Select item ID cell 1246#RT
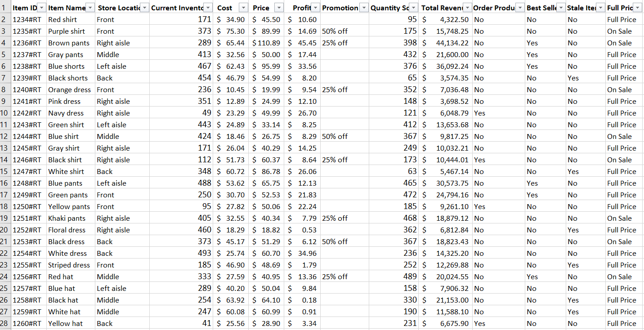This screenshot has height=330, width=644. click(28, 160)
